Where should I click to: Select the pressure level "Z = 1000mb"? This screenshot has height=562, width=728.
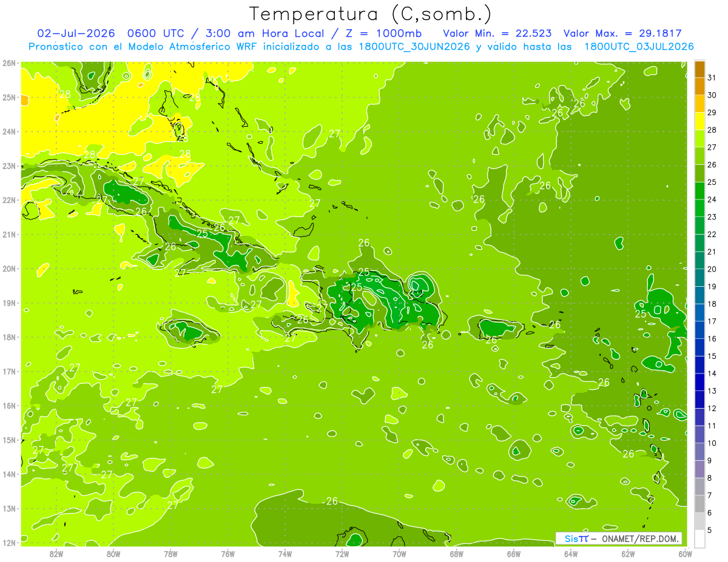tap(383, 33)
